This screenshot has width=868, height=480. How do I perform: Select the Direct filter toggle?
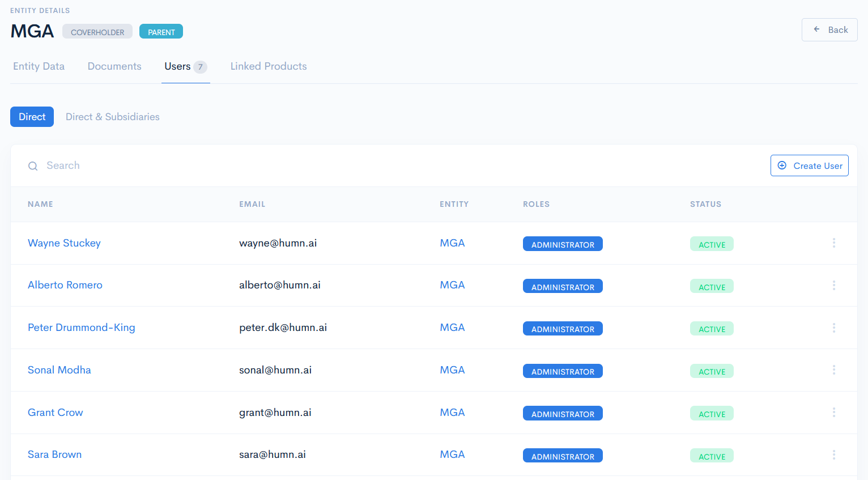(x=32, y=116)
